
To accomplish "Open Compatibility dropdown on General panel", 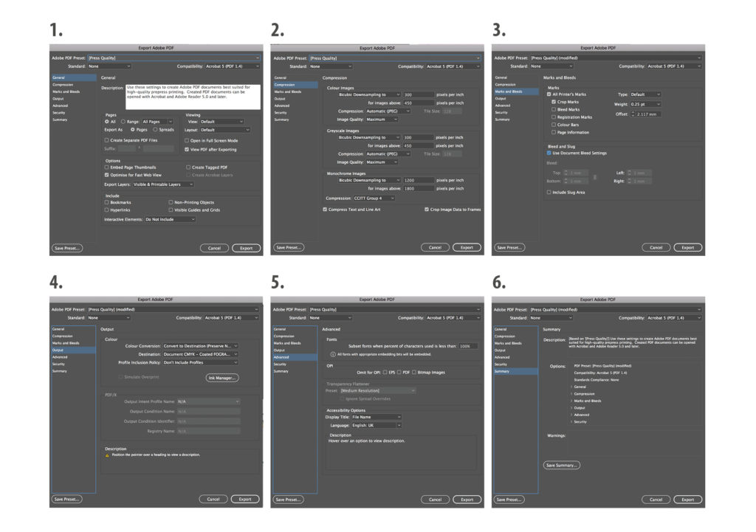I will click(x=233, y=66).
